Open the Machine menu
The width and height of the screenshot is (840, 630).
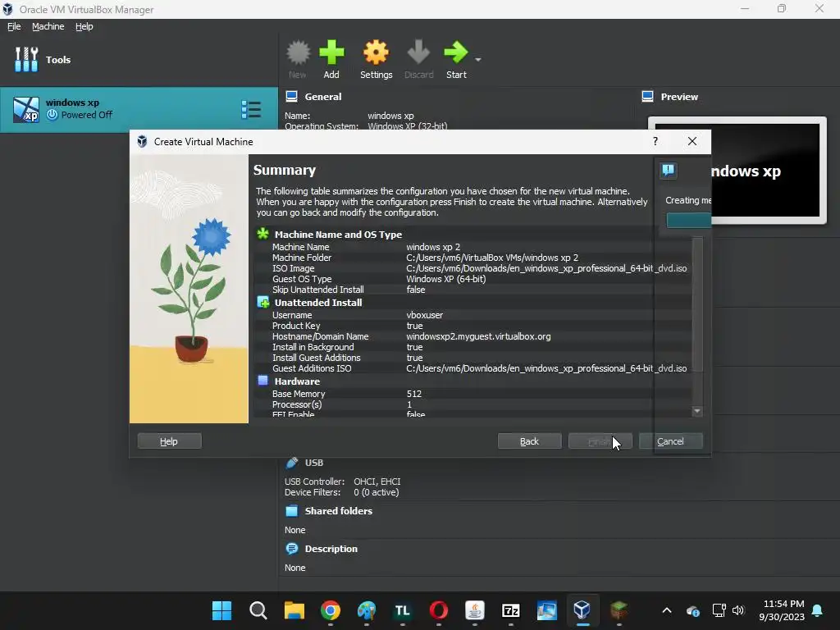click(x=48, y=26)
